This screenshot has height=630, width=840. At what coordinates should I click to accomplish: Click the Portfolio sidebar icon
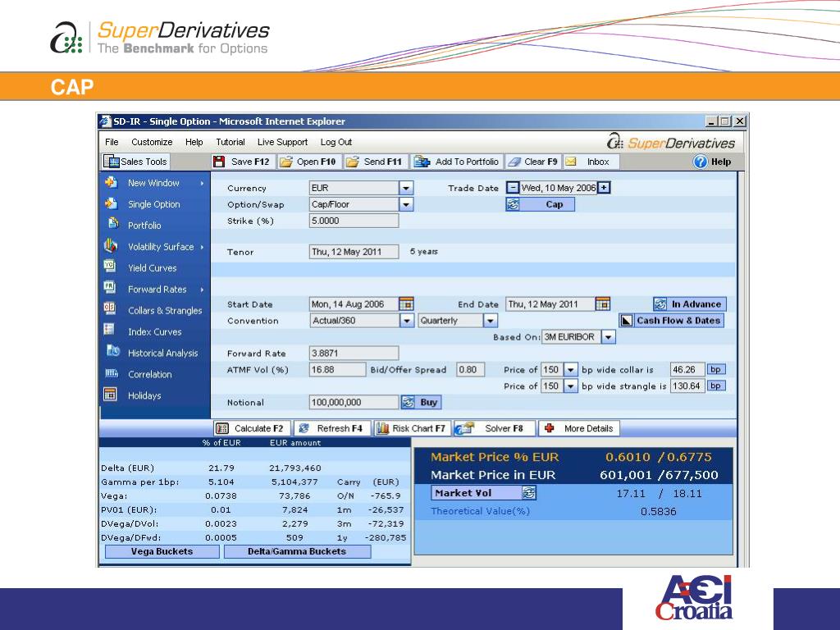point(112,223)
